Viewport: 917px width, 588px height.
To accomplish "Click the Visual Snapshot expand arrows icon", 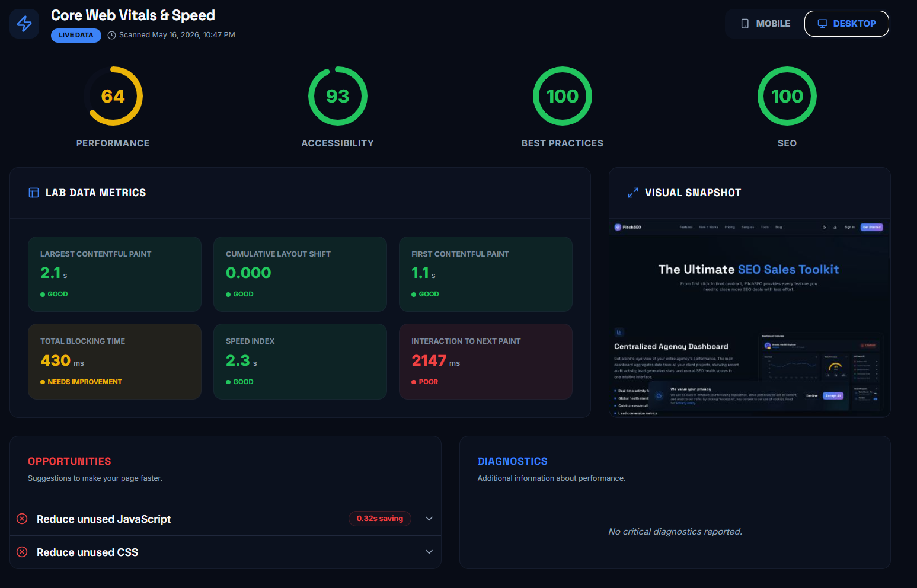I will (633, 193).
